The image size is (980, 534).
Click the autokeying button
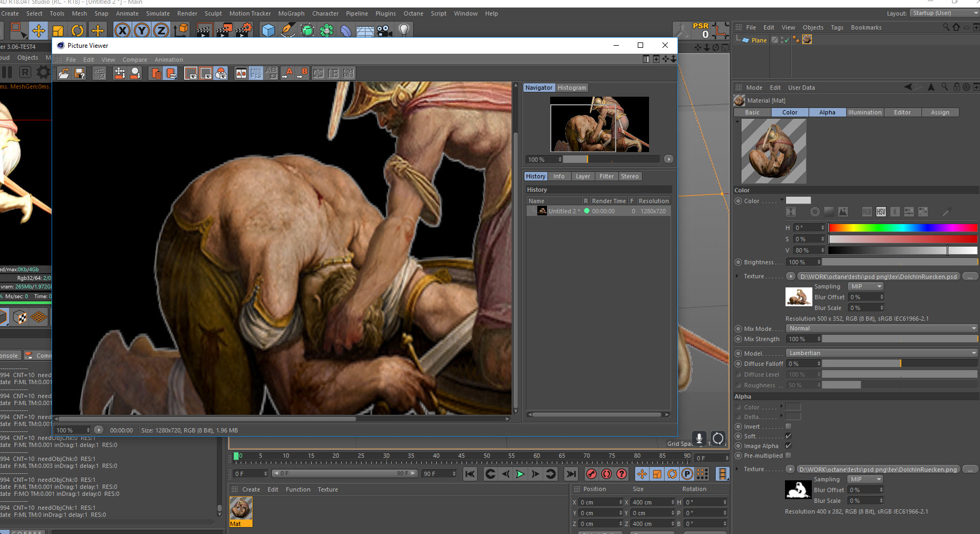point(607,474)
